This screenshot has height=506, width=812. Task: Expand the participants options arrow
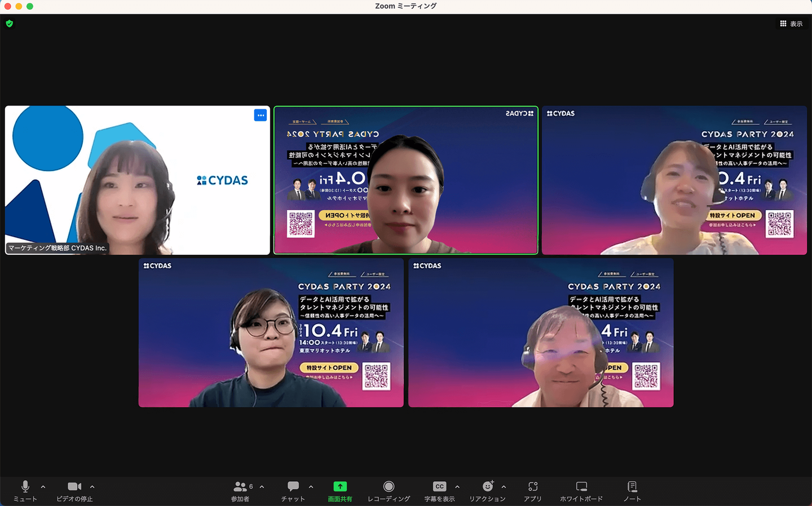[262, 487]
